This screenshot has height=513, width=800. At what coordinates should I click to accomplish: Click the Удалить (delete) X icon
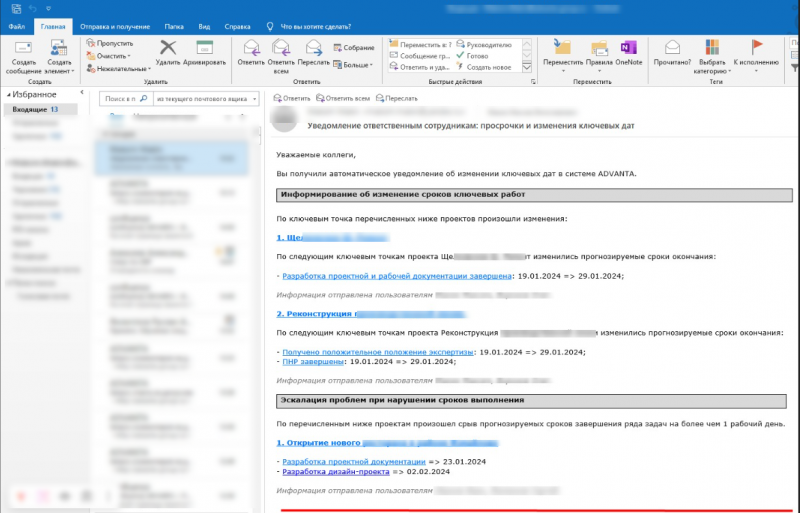168,47
